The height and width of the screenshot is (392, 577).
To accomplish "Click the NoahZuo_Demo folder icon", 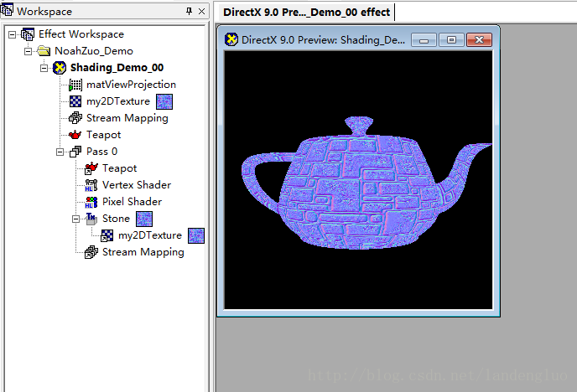I will [44, 51].
